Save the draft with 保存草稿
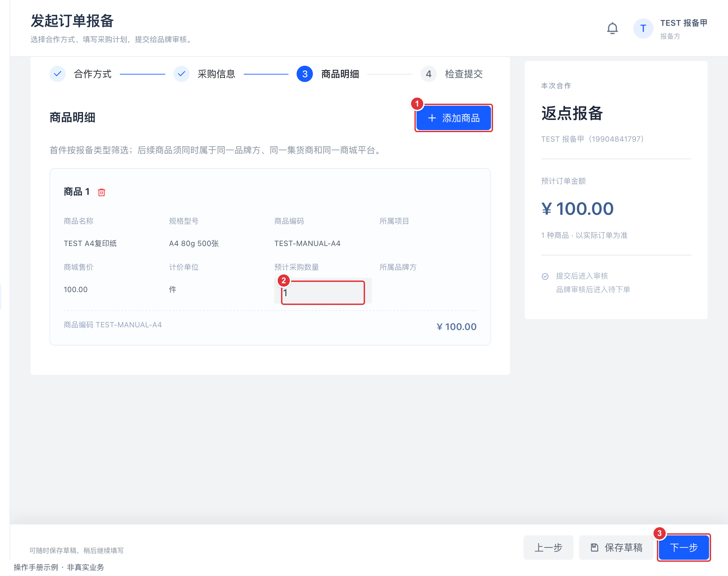The image size is (728, 576). coord(616,548)
